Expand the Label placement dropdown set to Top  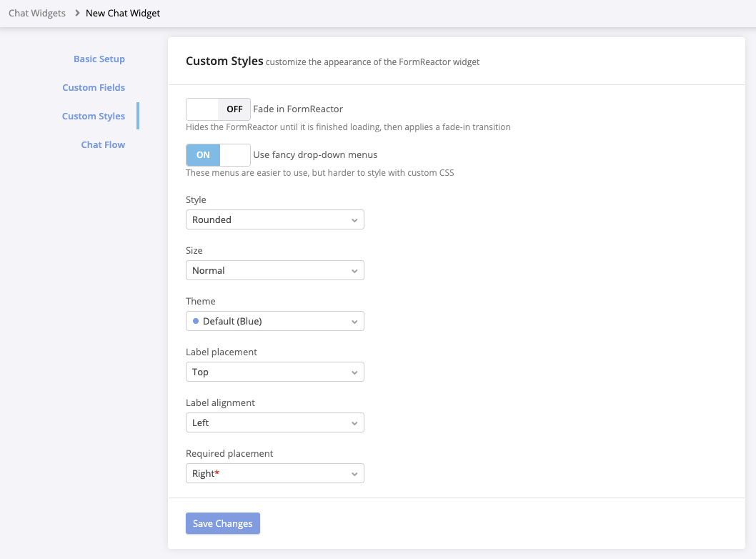(274, 372)
